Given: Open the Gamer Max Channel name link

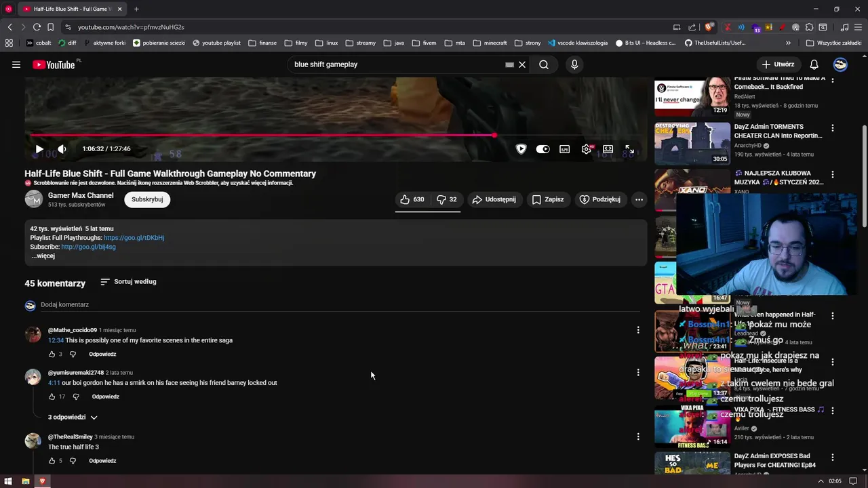Looking at the screenshot, I should click(81, 195).
